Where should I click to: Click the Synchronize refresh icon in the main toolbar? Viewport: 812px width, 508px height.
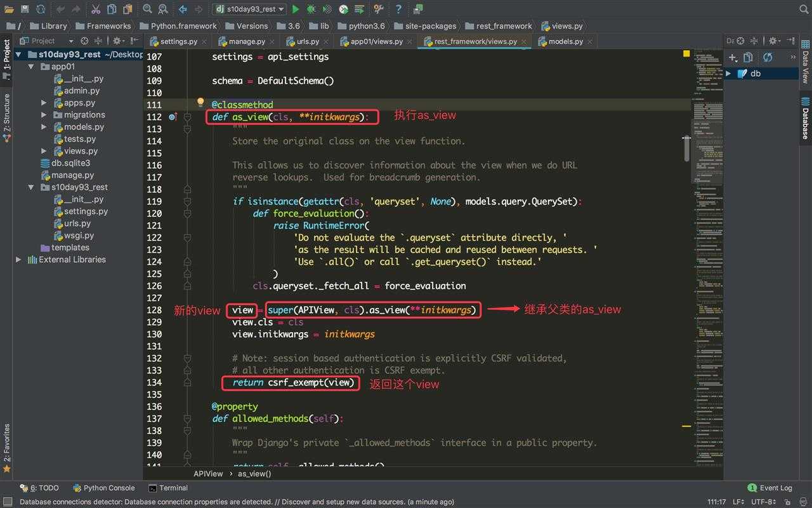[41, 9]
